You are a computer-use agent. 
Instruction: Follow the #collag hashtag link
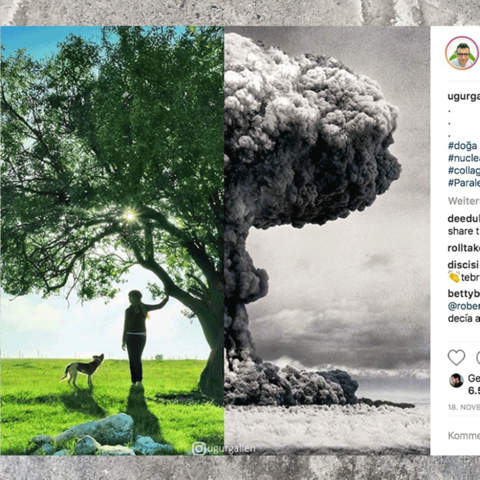point(464,170)
